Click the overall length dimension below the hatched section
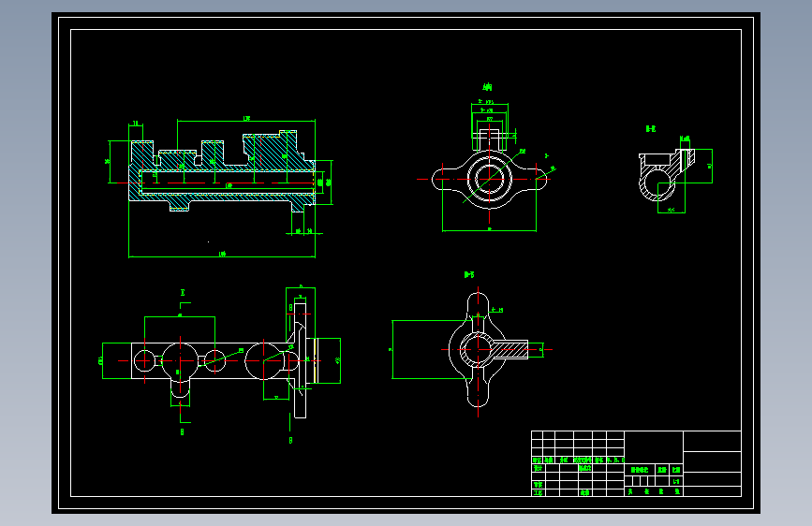This screenshot has width=812, height=526. click(222, 255)
